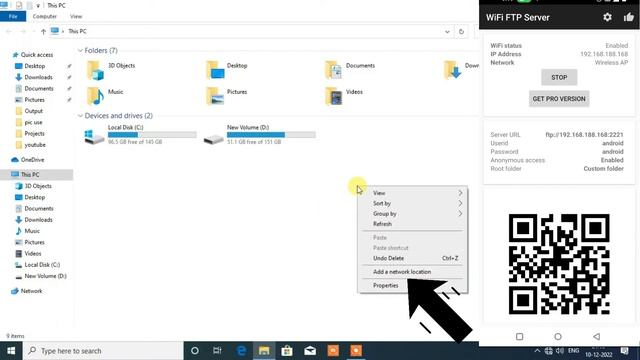Click ENG language indicator in tray
640x360 pixels.
click(573, 351)
